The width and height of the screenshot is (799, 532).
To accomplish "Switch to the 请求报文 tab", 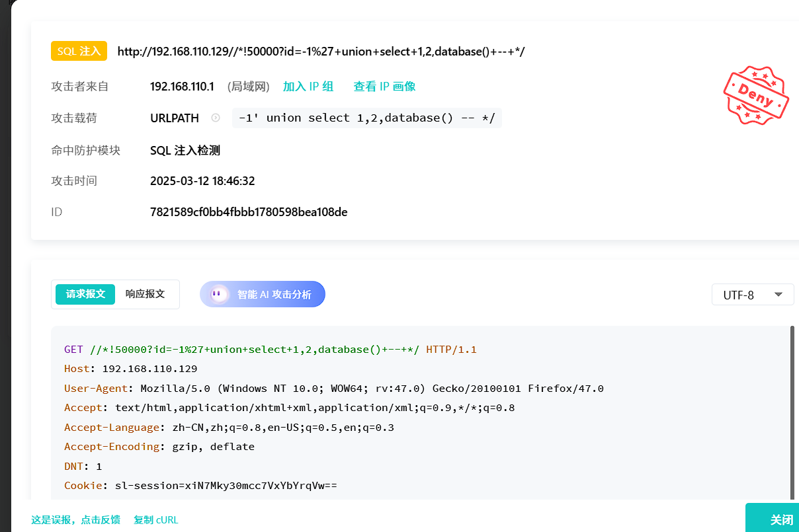I will coord(85,294).
